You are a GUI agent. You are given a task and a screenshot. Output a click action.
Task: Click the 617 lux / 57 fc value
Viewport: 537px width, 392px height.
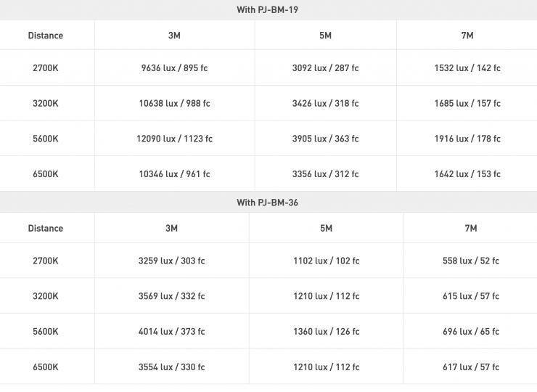point(470,367)
